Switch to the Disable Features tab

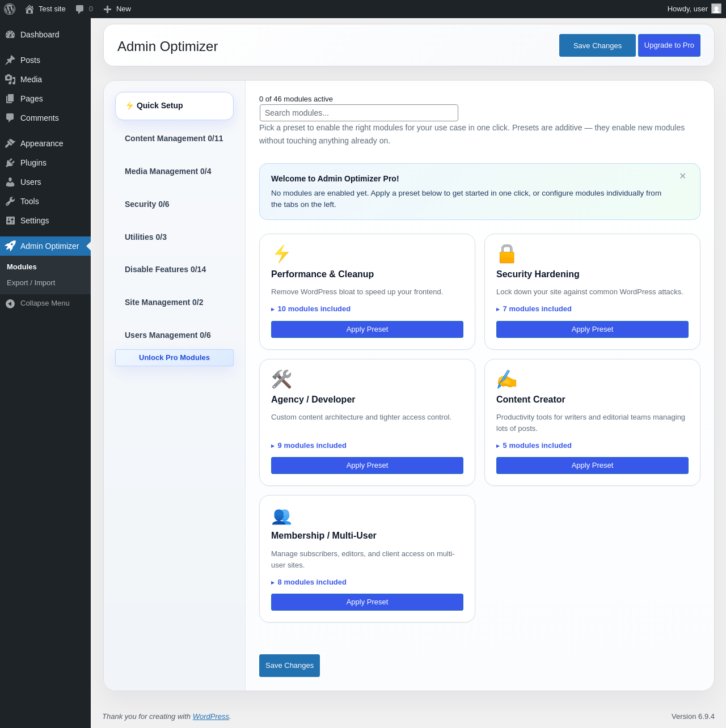(x=174, y=269)
